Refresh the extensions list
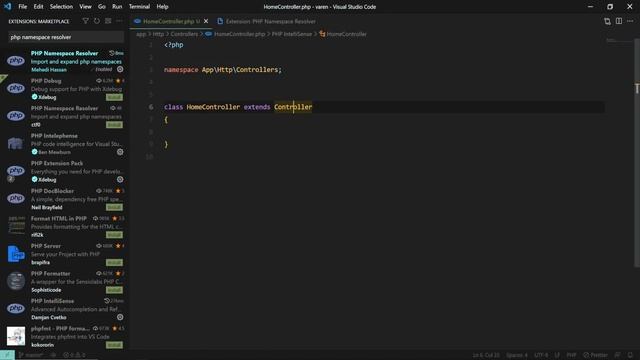The image size is (640, 360). click(97, 21)
